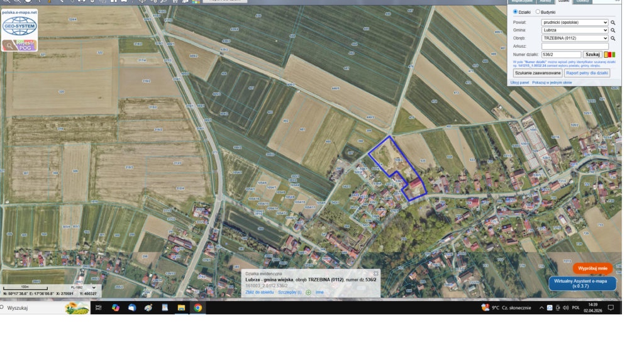
Task: Click magnifier icon next to Powiat field
Action: [613, 22]
